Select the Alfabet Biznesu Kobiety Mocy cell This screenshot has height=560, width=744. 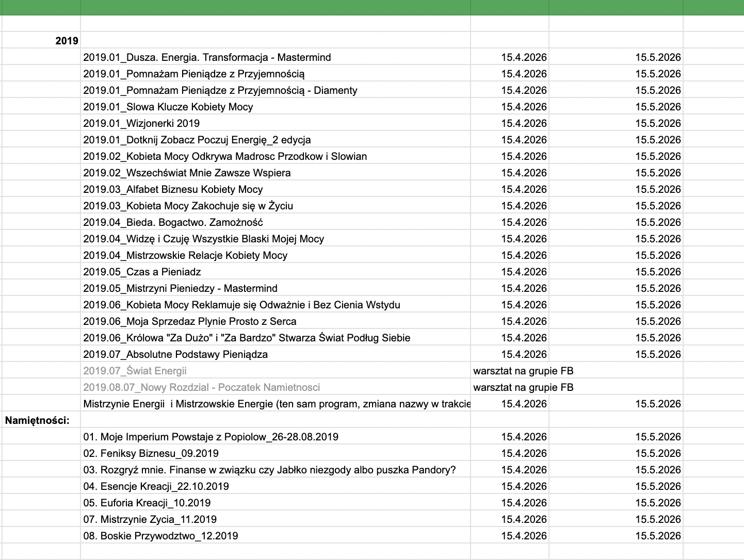173,189
